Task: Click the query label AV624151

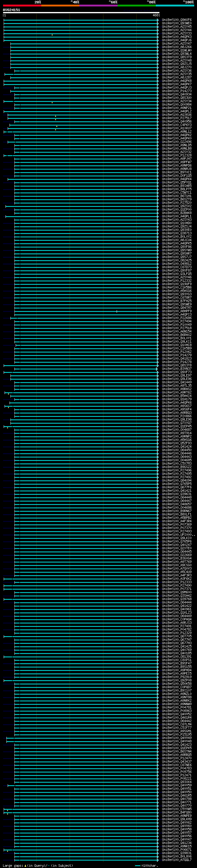Action: [11, 10]
